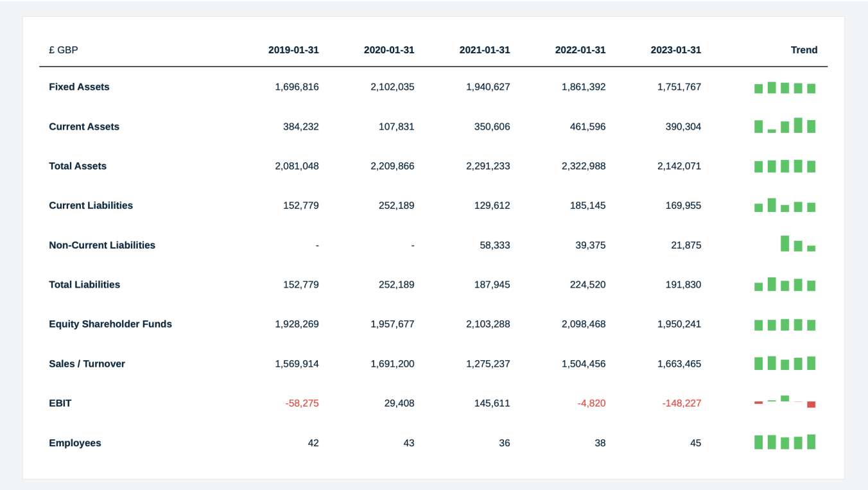Click the Current Liabilities trend sparkline chart
Image resolution: width=868 pixels, height=490 pixels.
coord(785,206)
